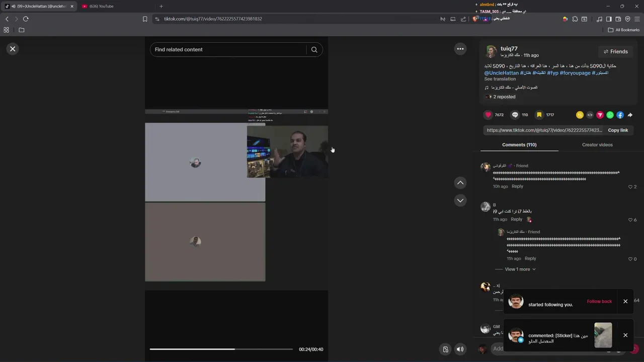Like the first comment showing 2 likes
This screenshot has height=362, width=644.
click(x=630, y=187)
